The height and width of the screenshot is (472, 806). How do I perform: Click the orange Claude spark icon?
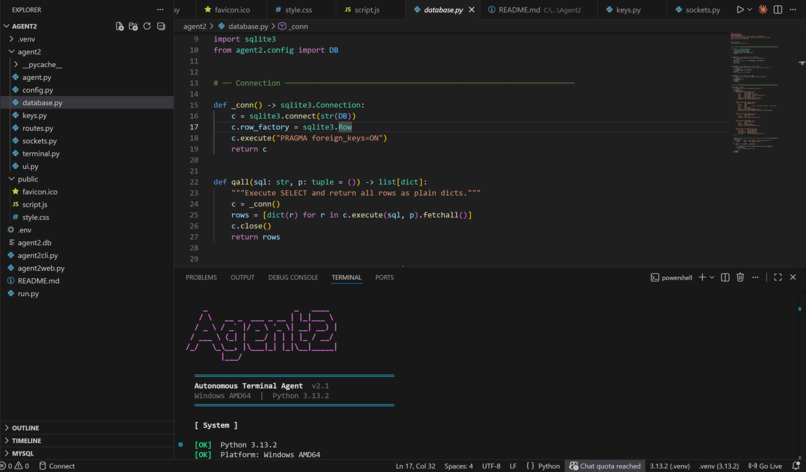pos(763,10)
